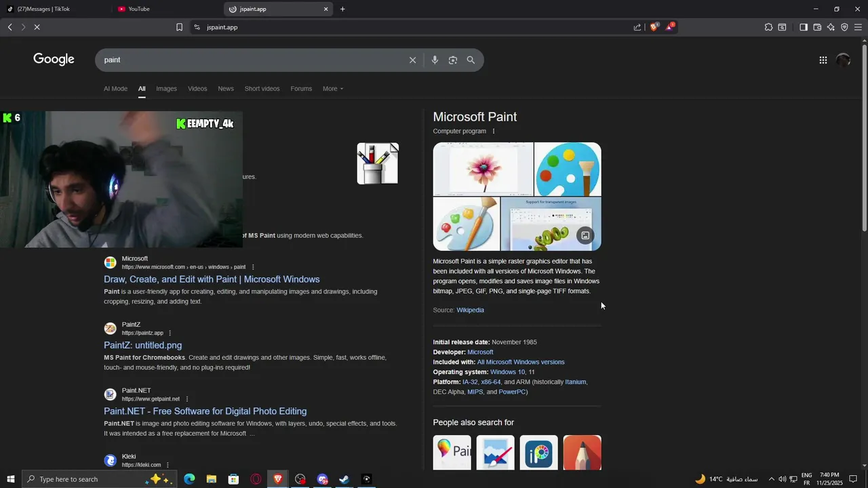
Task: Switch to the YouTube browser tab
Action: (167, 9)
